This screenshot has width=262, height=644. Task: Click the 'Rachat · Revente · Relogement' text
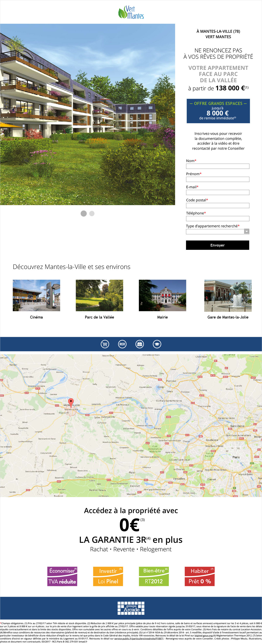click(x=131, y=549)
